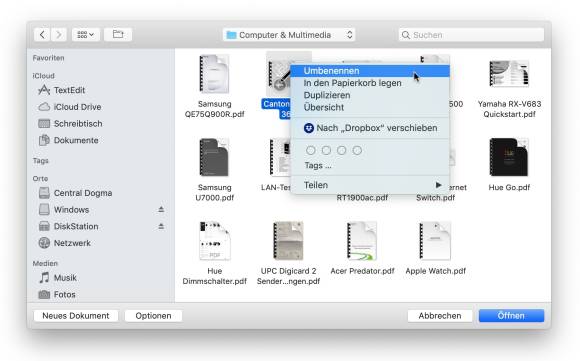
Task: Choose Umbenennen in the context menu
Action: point(370,71)
